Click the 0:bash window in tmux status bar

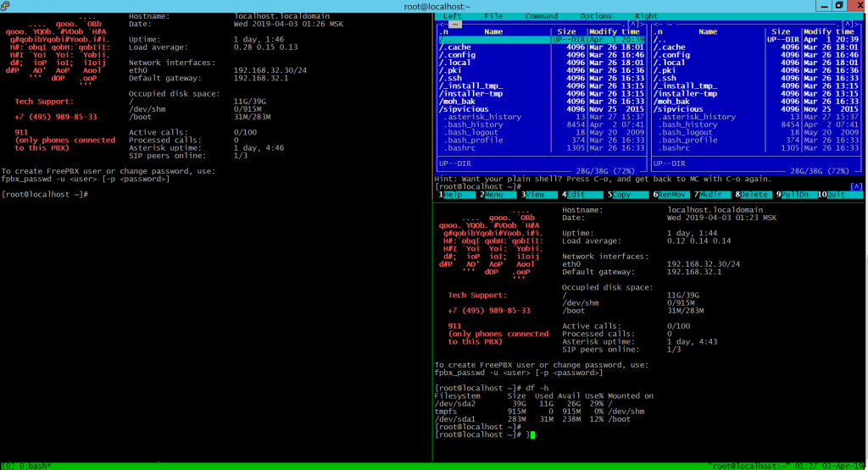click(x=34, y=465)
